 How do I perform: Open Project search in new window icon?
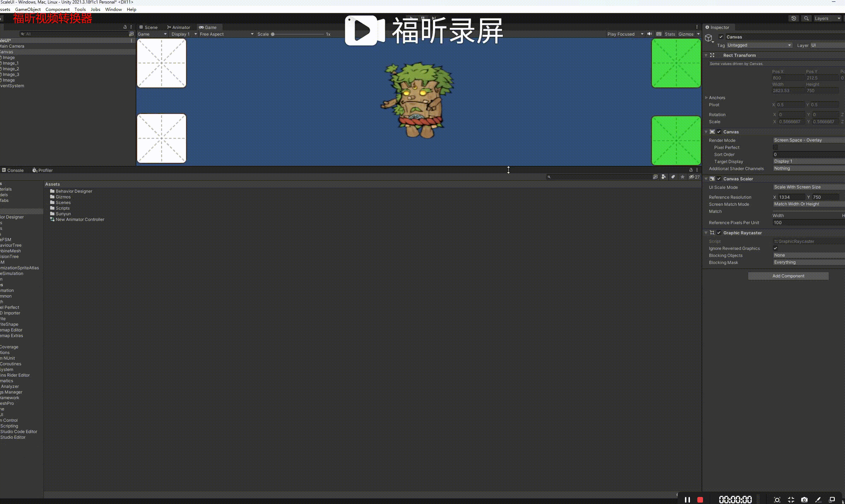pyautogui.click(x=655, y=177)
